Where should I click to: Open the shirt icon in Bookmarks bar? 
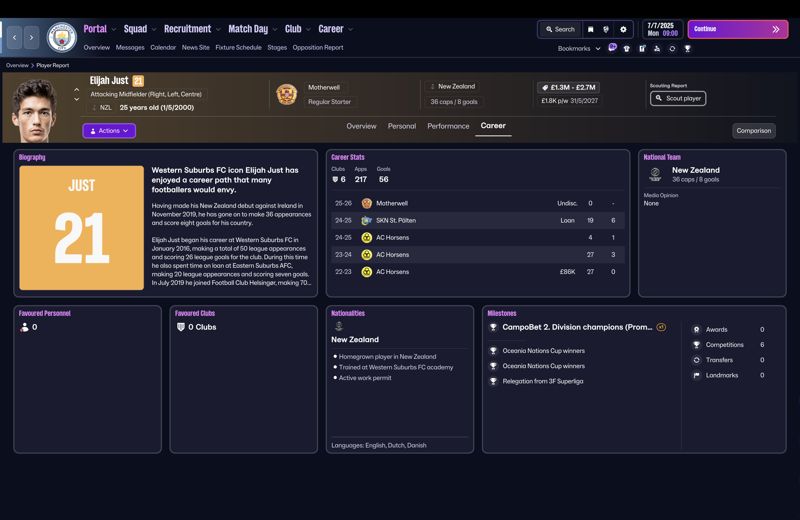click(x=627, y=48)
